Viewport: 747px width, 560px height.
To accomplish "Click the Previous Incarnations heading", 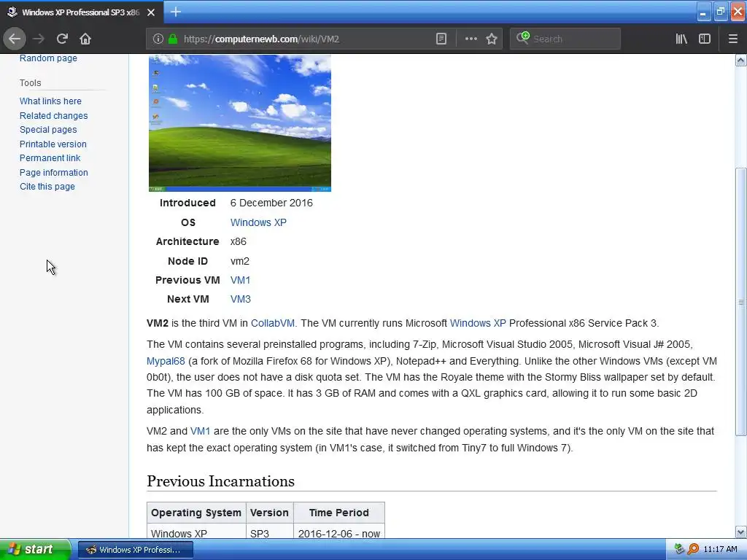I will tap(220, 481).
